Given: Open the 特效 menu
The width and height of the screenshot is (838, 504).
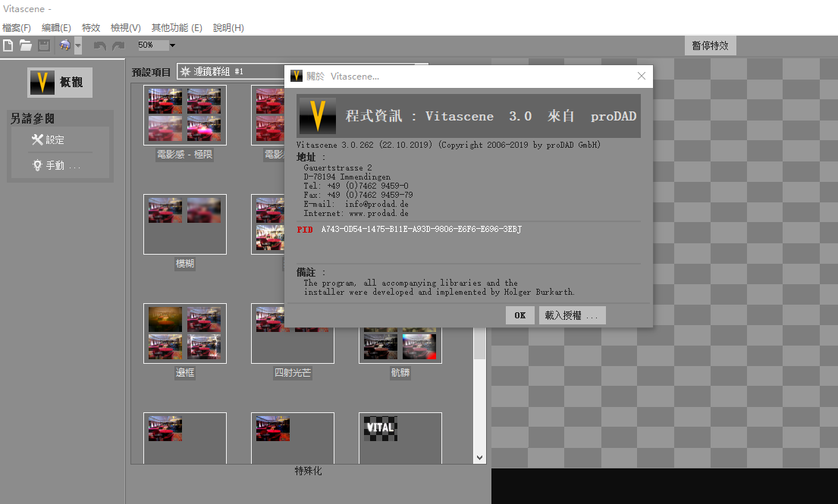Looking at the screenshot, I should (91, 28).
